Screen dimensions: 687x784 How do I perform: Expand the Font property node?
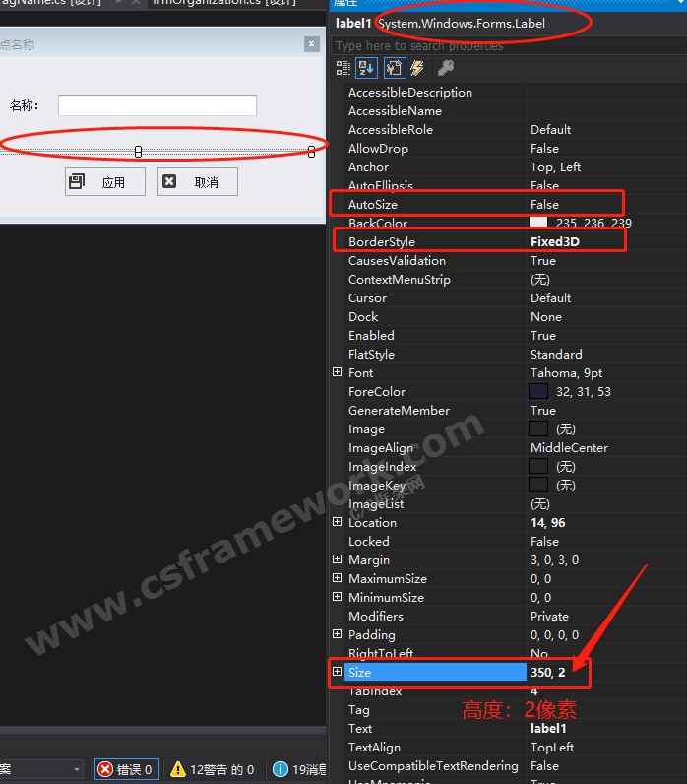point(338,373)
